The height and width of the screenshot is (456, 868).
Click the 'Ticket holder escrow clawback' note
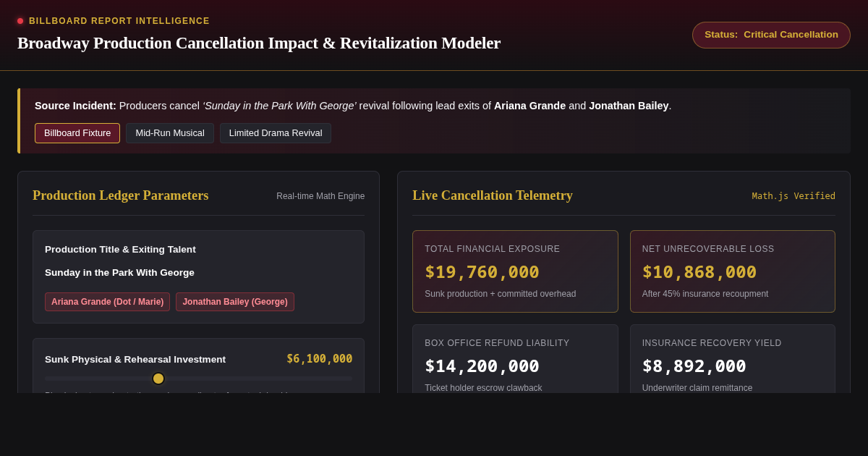pyautogui.click(x=483, y=388)
